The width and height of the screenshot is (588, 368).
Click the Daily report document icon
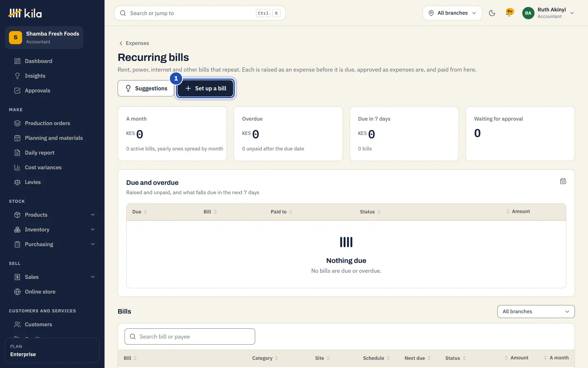17,153
